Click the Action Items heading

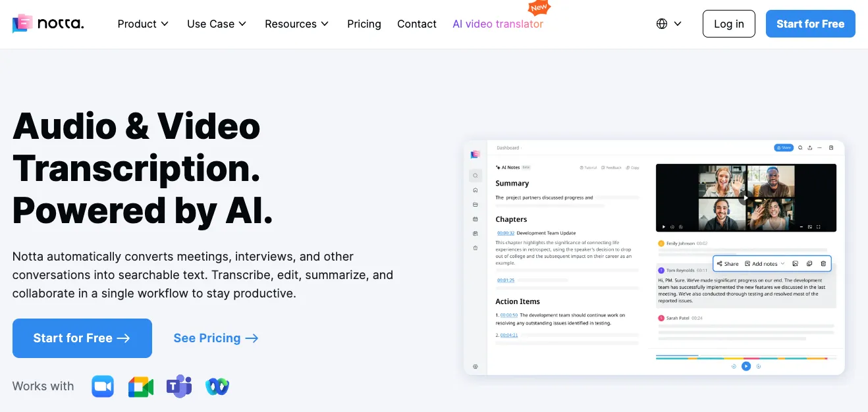click(x=518, y=301)
